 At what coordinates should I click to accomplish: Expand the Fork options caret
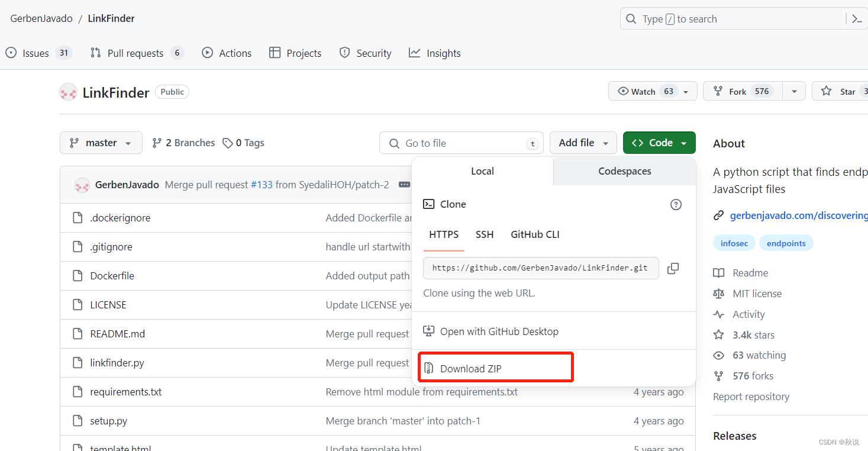pyautogui.click(x=794, y=91)
